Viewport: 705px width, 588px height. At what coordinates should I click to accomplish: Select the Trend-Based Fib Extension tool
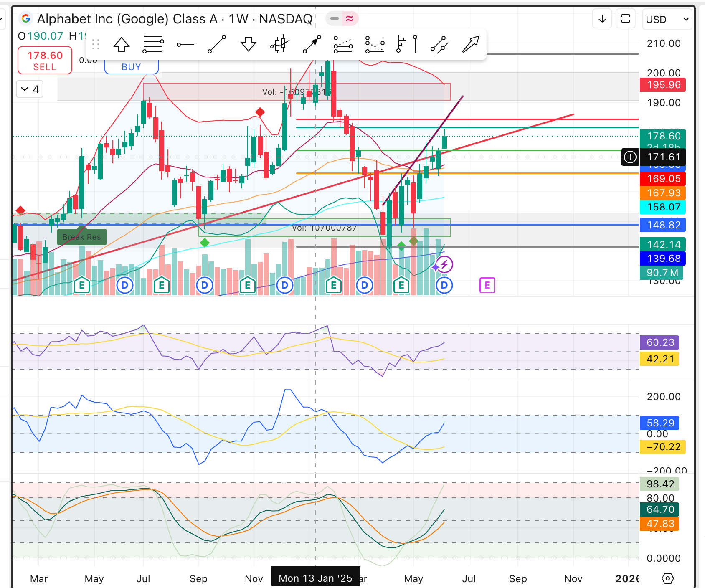point(343,44)
